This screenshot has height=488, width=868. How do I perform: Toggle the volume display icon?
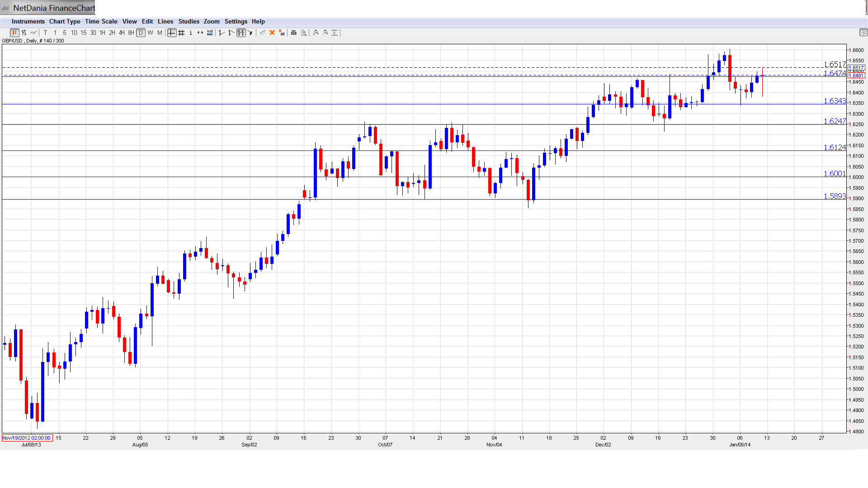click(210, 33)
